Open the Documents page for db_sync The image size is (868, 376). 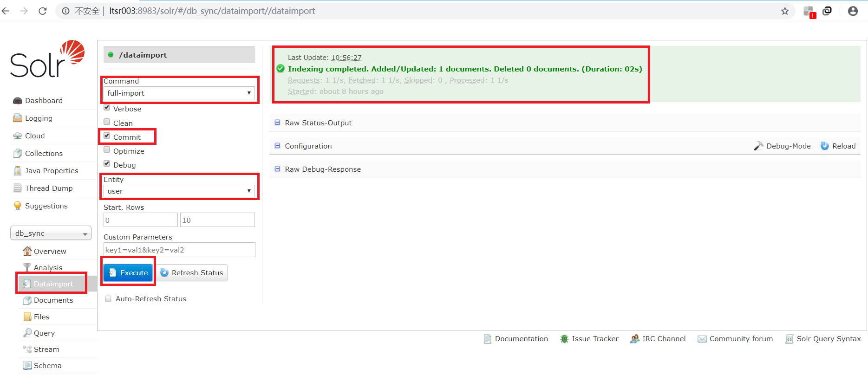point(53,300)
